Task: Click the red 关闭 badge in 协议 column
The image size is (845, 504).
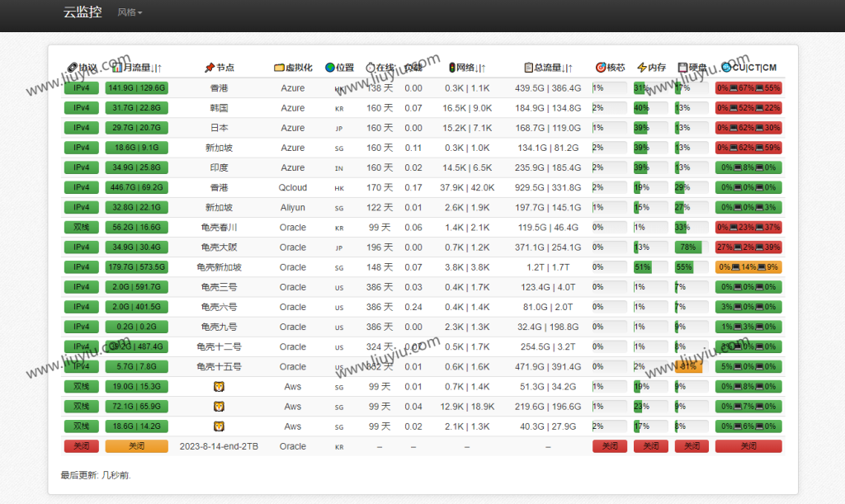Action: tap(82, 446)
